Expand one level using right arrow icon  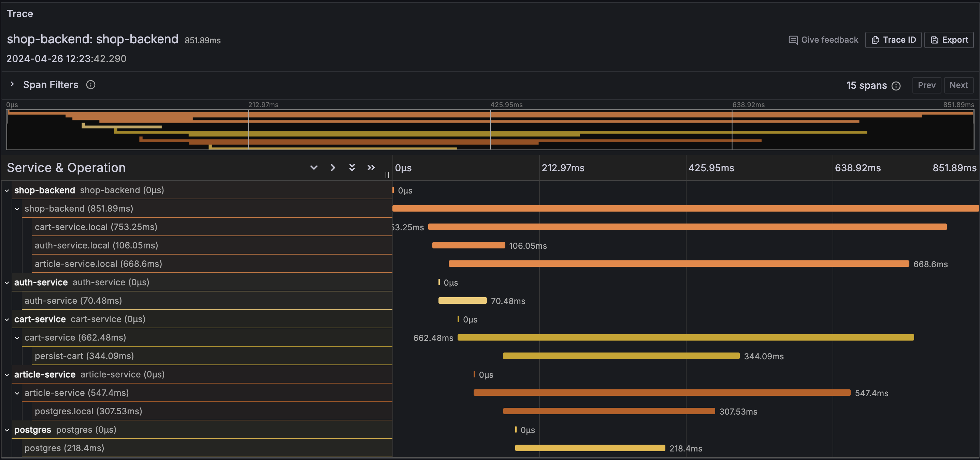pos(333,168)
